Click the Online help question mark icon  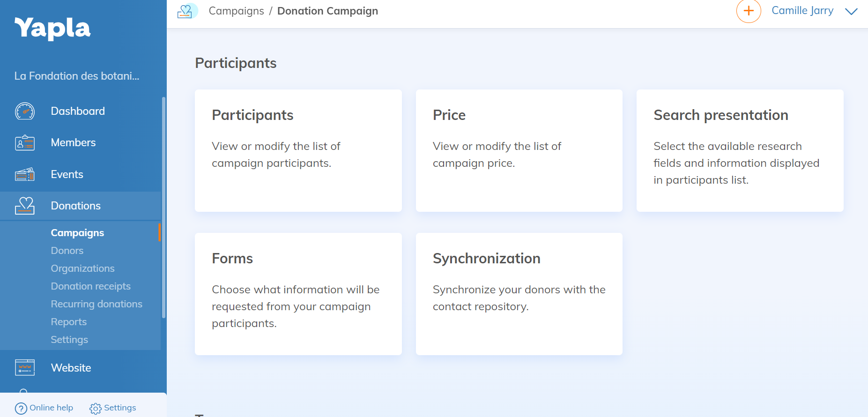21,409
